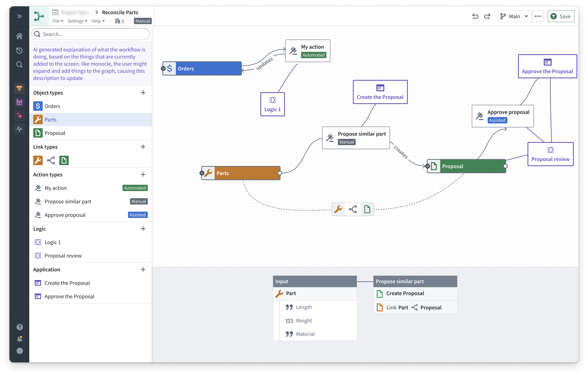
Task: Open the File menu
Action: (x=58, y=21)
